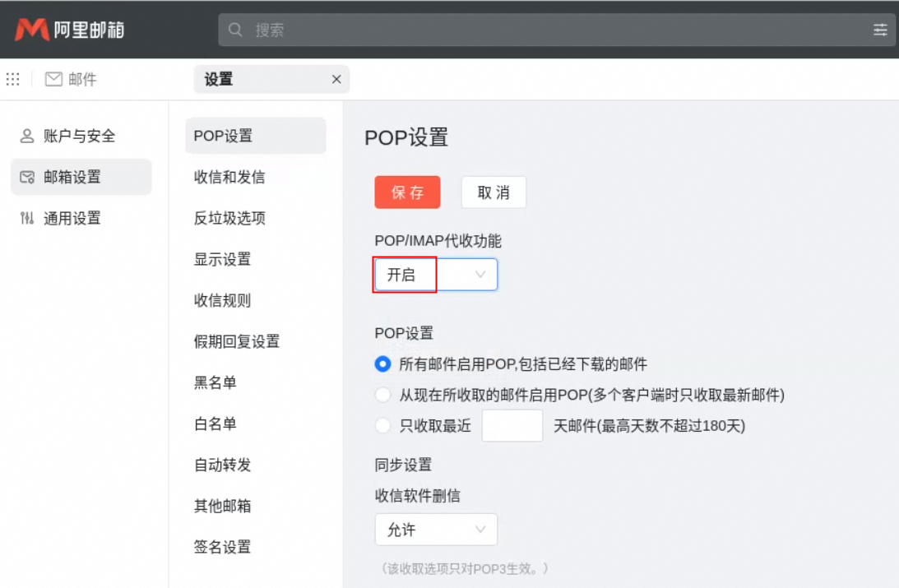Close the 设置 tab

pyautogui.click(x=336, y=80)
